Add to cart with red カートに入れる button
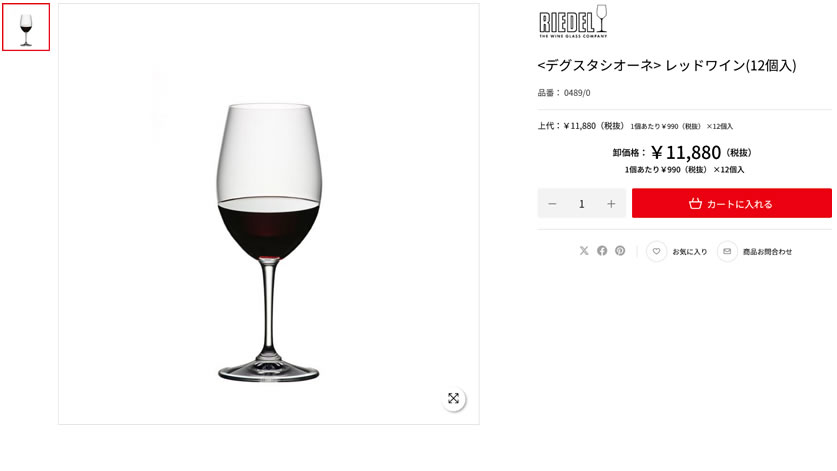Image resolution: width=837 pixels, height=471 pixels. 732,203
